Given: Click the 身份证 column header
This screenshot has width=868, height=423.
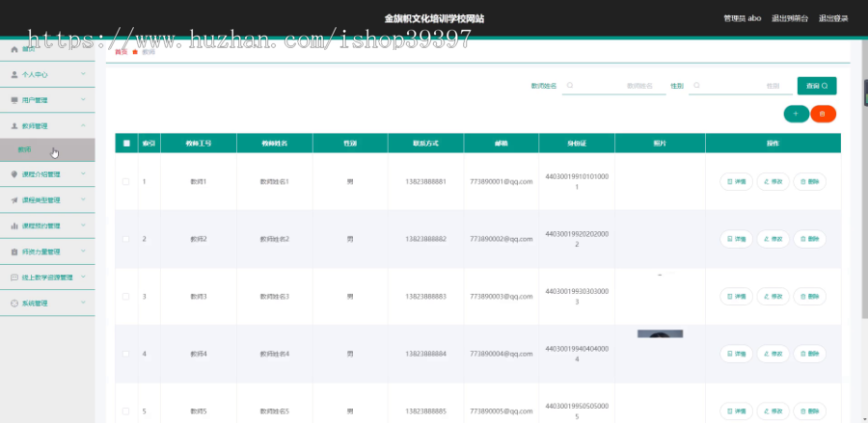Looking at the screenshot, I should tap(577, 144).
